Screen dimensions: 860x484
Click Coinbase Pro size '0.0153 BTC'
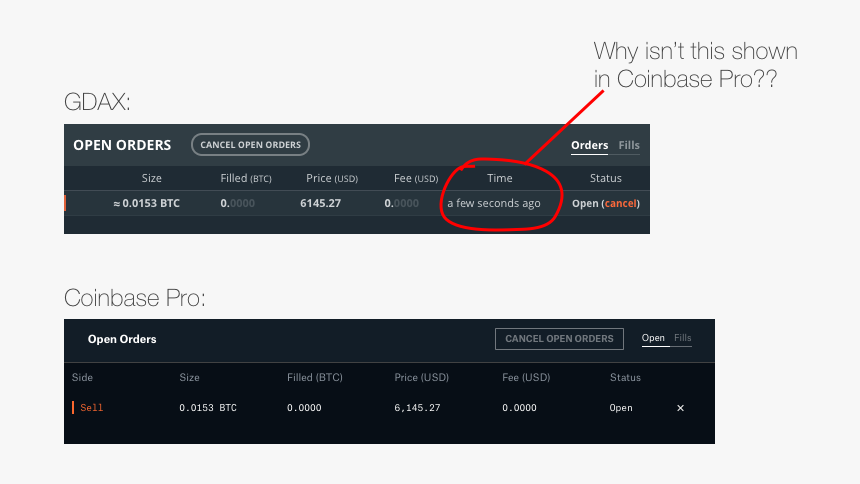point(208,408)
